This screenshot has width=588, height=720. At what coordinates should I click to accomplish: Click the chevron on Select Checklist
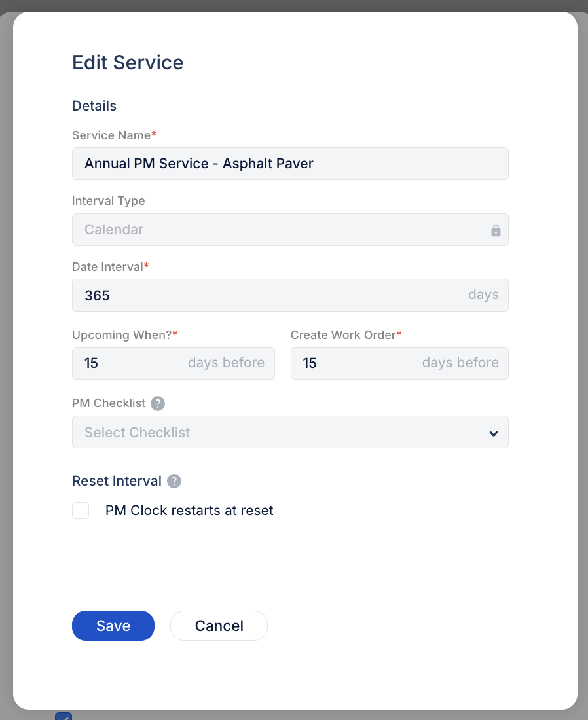493,433
